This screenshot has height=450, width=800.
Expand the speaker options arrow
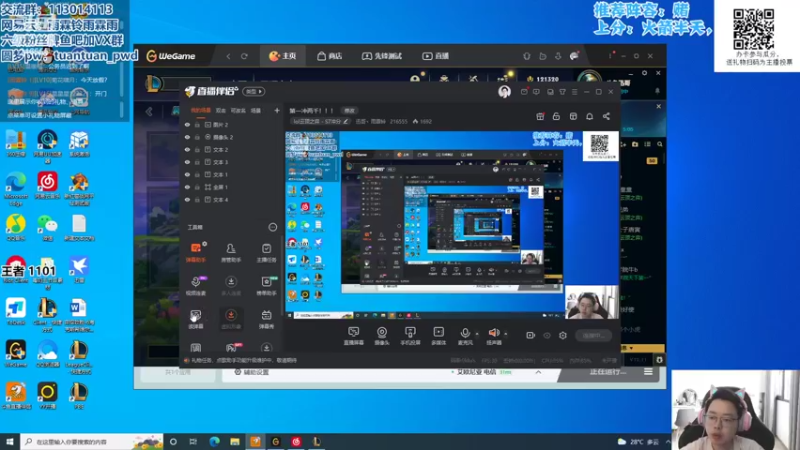505,334
